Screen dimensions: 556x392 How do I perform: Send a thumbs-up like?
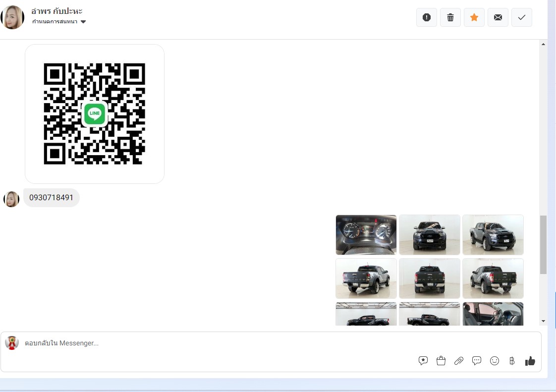(530, 361)
